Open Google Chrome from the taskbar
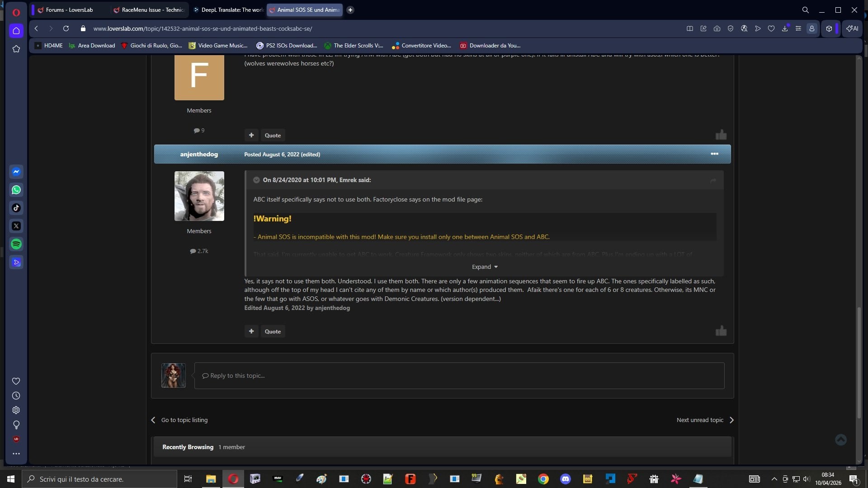This screenshot has height=488, width=868. (543, 479)
